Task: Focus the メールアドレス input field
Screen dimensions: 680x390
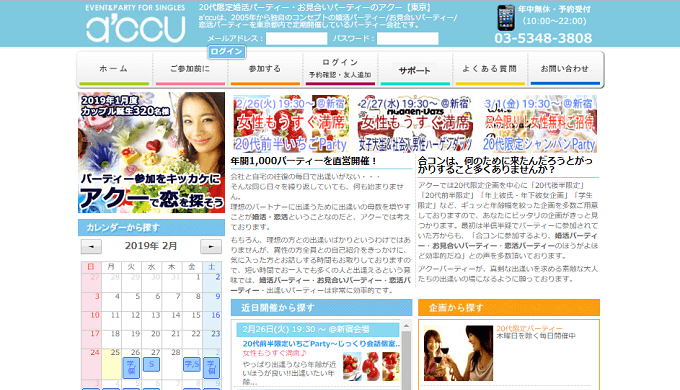Action: pyautogui.click(x=296, y=39)
